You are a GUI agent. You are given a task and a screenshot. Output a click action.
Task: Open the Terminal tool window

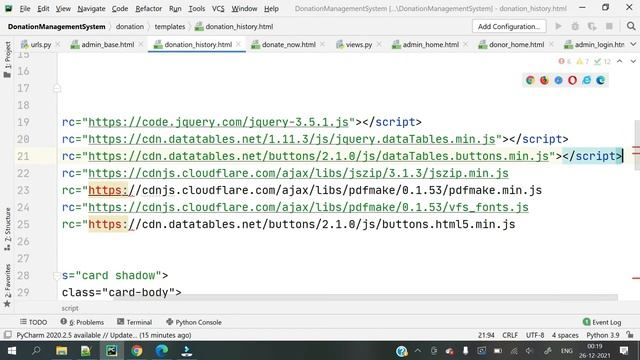click(134, 322)
